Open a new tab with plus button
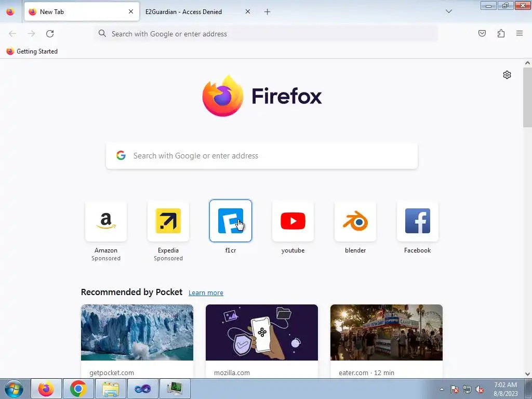Screen dimensions: 532x399 pos(268,12)
